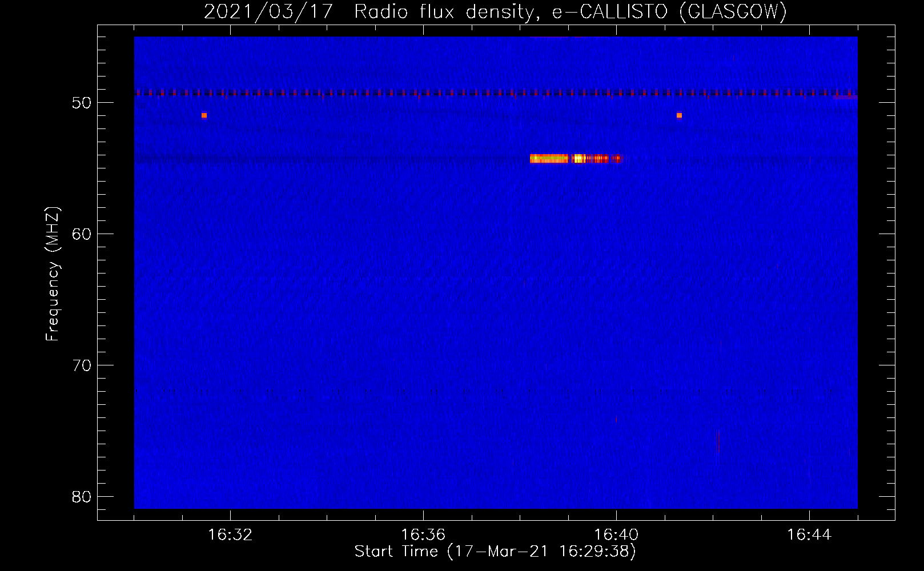The width and height of the screenshot is (924, 571).
Task: Click the 'Start Time (17-Mar-21 16:29:38)' label
Action: click(495, 552)
